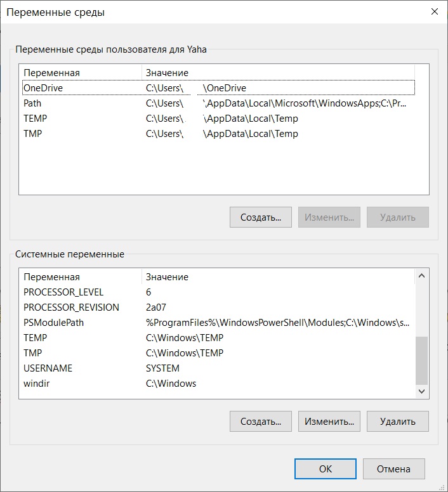Image resolution: width=448 pixels, height=492 pixels.
Task: Select the Path user variable
Action: [x=32, y=103]
